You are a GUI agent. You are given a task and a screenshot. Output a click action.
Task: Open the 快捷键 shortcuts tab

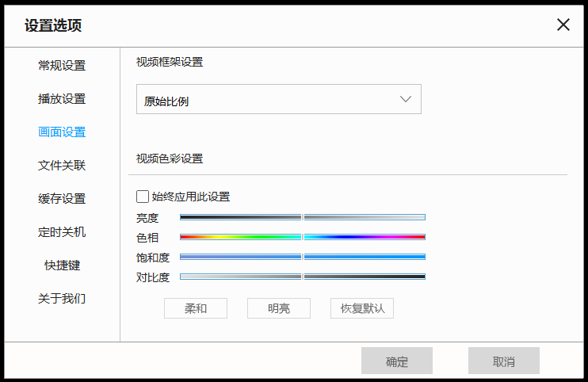pos(62,265)
